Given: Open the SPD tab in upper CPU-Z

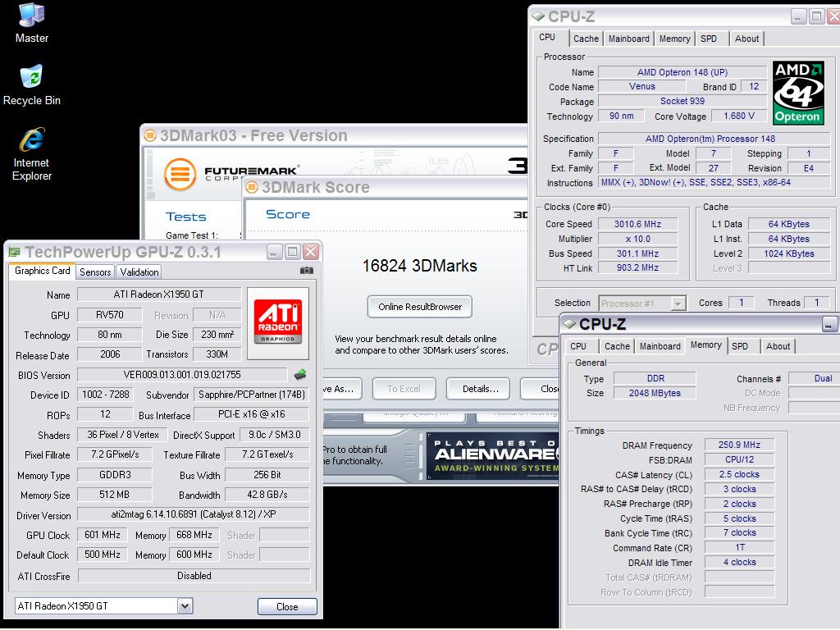Looking at the screenshot, I should 709,39.
